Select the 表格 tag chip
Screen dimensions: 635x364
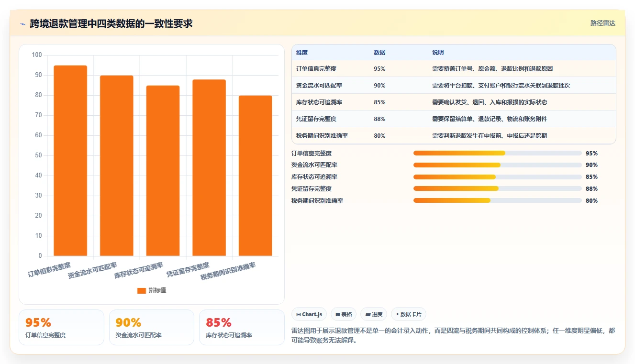[x=344, y=314]
